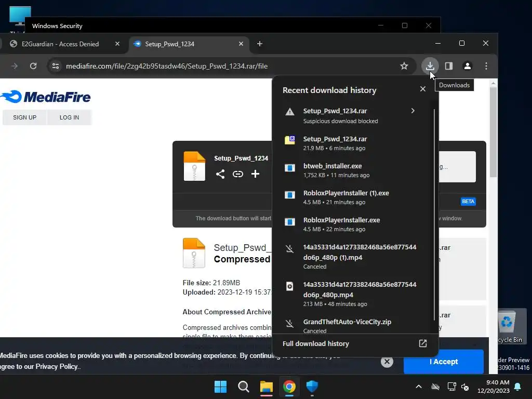This screenshot has width=532, height=399.
Task: Open RobloxPlayerInstaller.exe from 22 minutes ago
Action: tap(353, 224)
